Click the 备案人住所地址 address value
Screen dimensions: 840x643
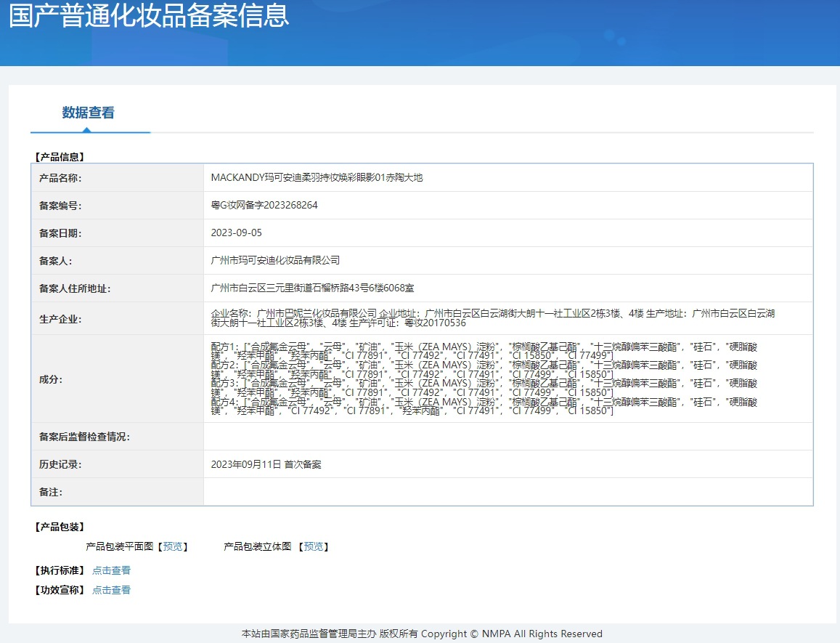click(312, 288)
